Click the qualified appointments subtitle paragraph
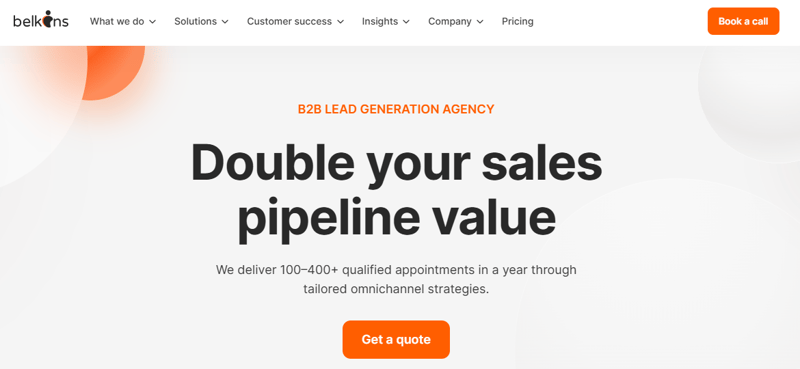800x369 pixels. (396, 279)
